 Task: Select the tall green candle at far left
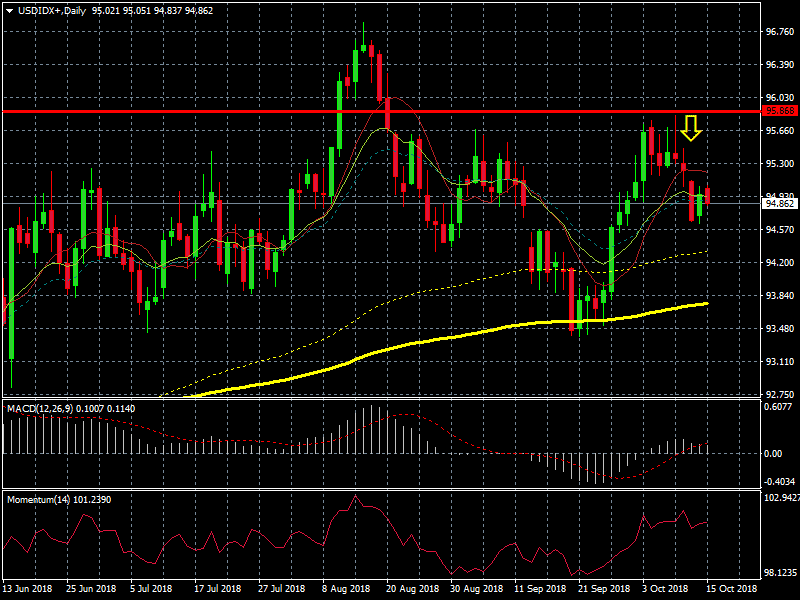(12, 290)
